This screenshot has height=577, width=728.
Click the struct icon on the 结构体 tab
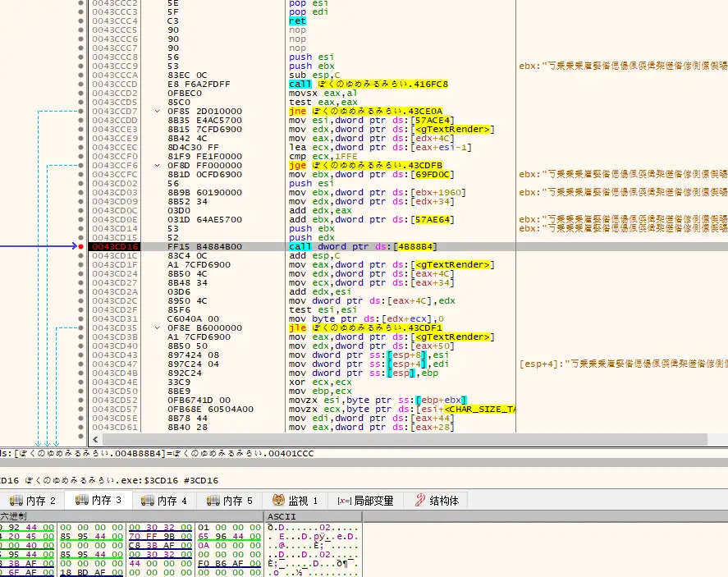coord(420,500)
